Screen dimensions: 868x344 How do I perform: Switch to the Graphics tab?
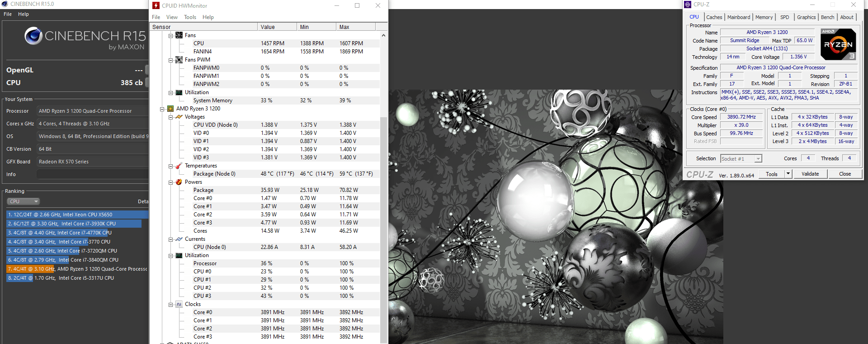807,17
